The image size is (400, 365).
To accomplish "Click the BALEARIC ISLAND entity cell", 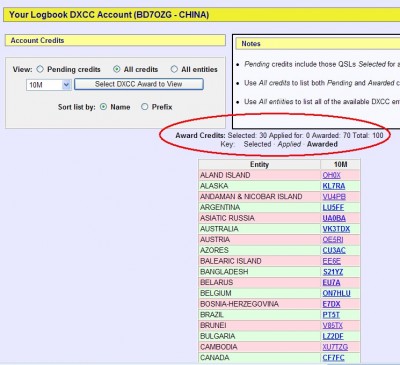I will click(259, 261).
